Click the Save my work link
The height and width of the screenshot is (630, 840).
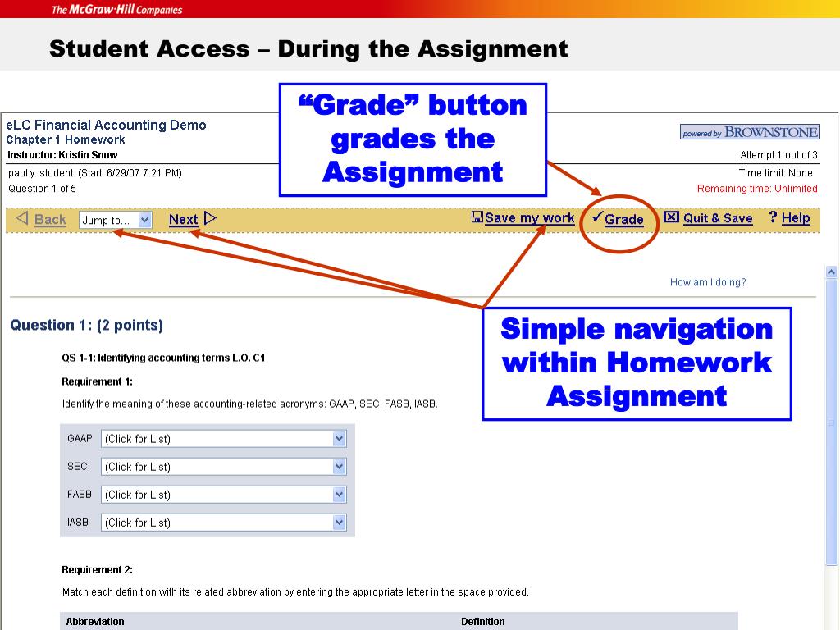529,218
